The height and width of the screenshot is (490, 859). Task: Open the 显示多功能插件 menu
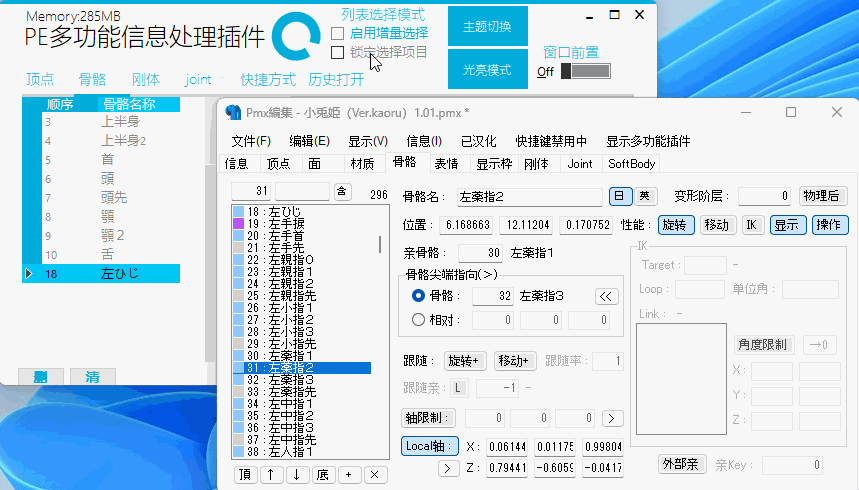[x=648, y=141]
